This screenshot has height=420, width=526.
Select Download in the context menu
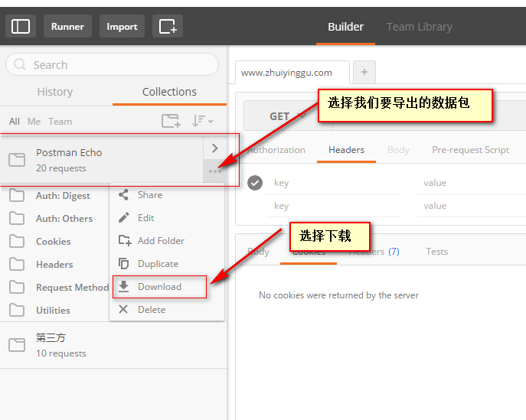click(x=160, y=287)
